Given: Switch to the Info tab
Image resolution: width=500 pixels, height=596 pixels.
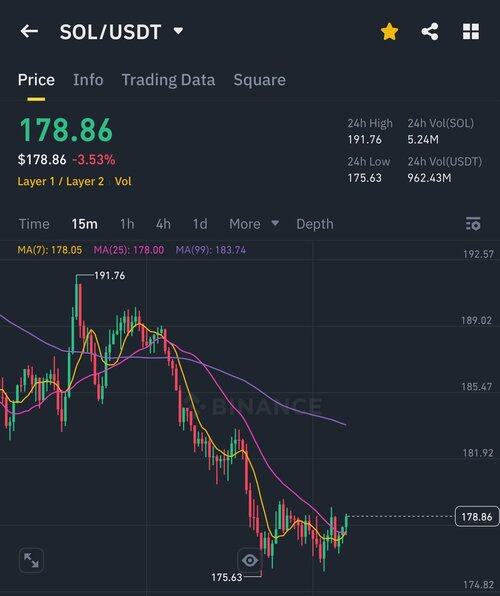Looking at the screenshot, I should [x=88, y=80].
